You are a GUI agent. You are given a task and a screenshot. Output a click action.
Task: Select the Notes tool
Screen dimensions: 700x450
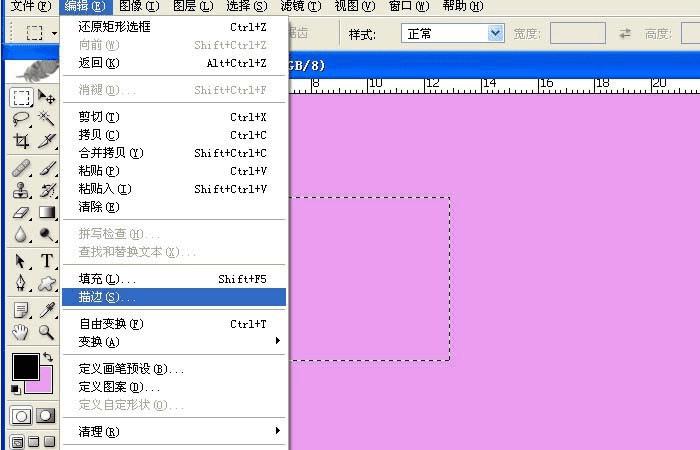pyautogui.click(x=21, y=310)
